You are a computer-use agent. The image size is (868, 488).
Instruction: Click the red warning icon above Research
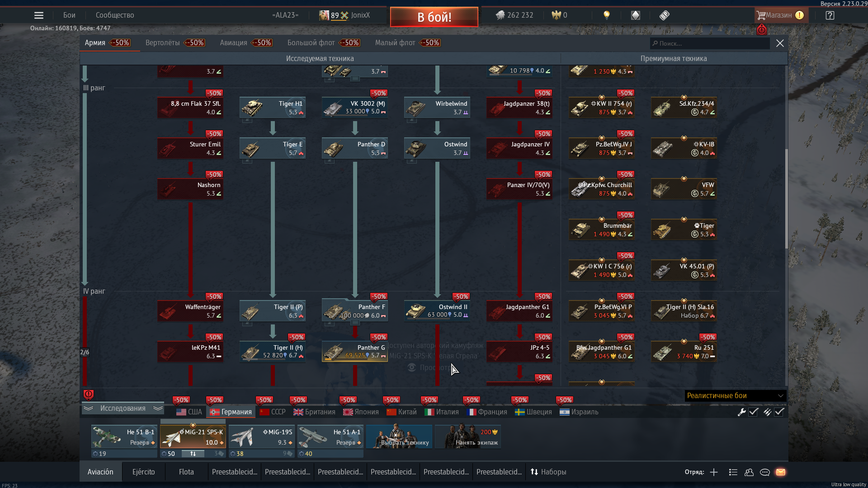(x=89, y=394)
